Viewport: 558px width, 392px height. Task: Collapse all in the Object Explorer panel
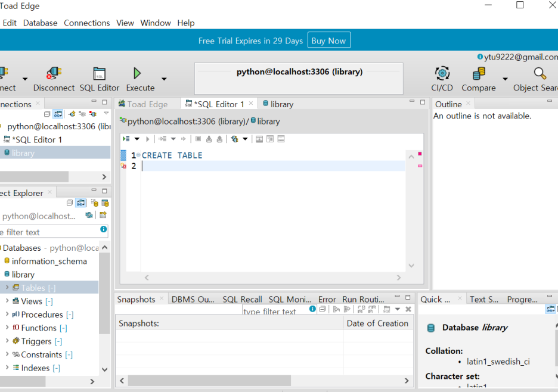coord(70,203)
